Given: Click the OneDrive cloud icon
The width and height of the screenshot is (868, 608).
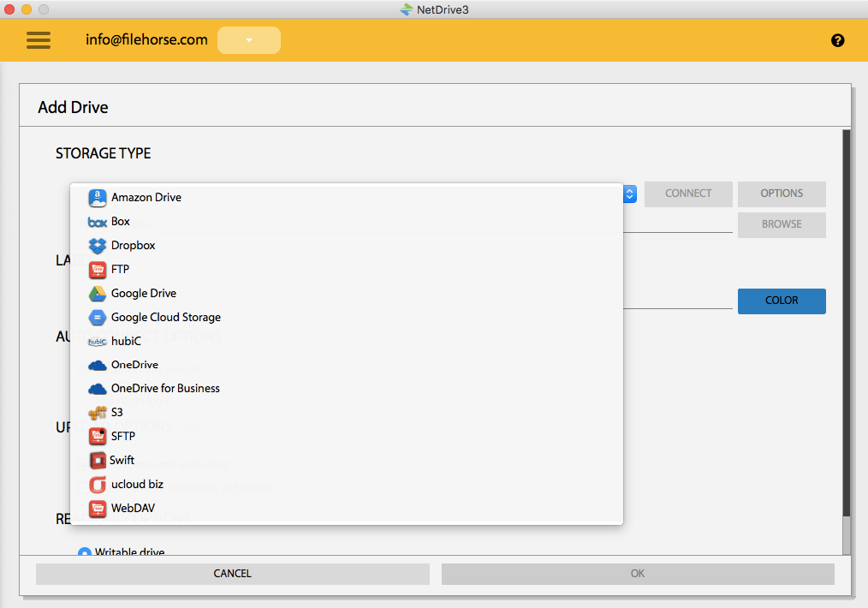Looking at the screenshot, I should click(x=98, y=365).
